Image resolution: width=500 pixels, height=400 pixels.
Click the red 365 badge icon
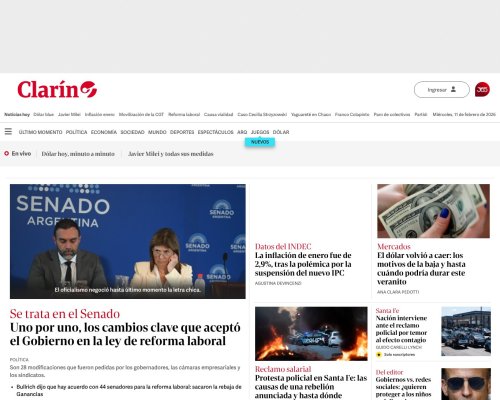482,89
